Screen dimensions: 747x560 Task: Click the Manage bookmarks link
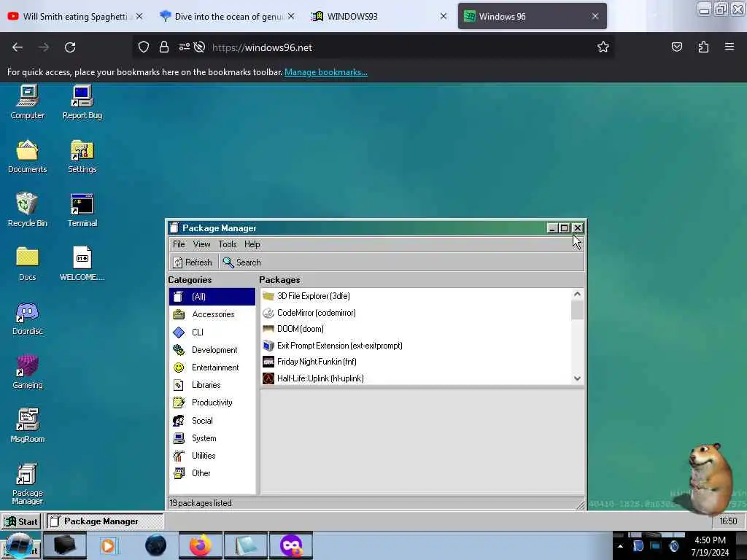[326, 72]
